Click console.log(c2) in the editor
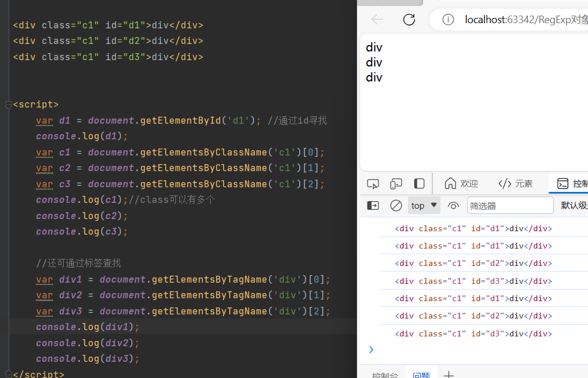 click(x=82, y=216)
